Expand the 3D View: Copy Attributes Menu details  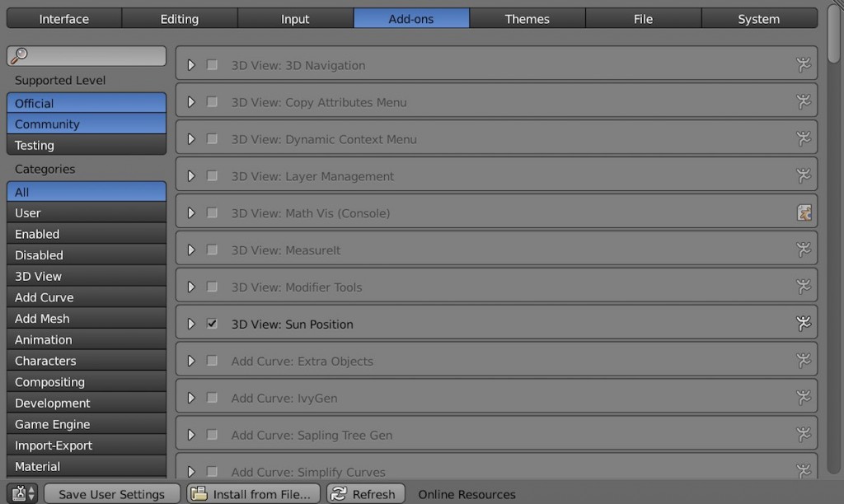(x=191, y=101)
